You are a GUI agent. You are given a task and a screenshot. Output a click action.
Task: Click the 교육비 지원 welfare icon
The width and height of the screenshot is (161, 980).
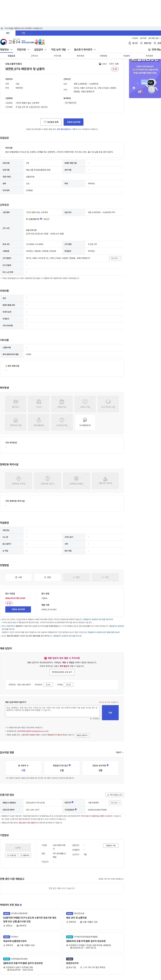[85, 404]
